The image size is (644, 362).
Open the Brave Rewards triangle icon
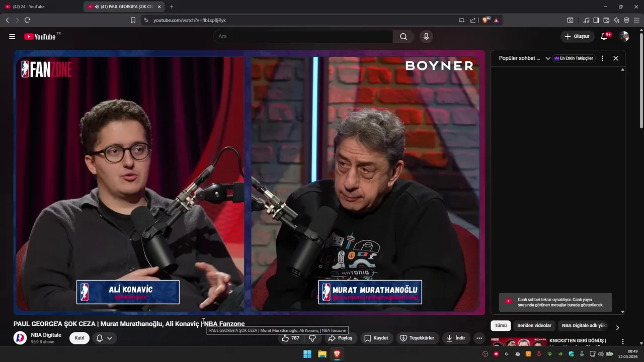point(496,20)
